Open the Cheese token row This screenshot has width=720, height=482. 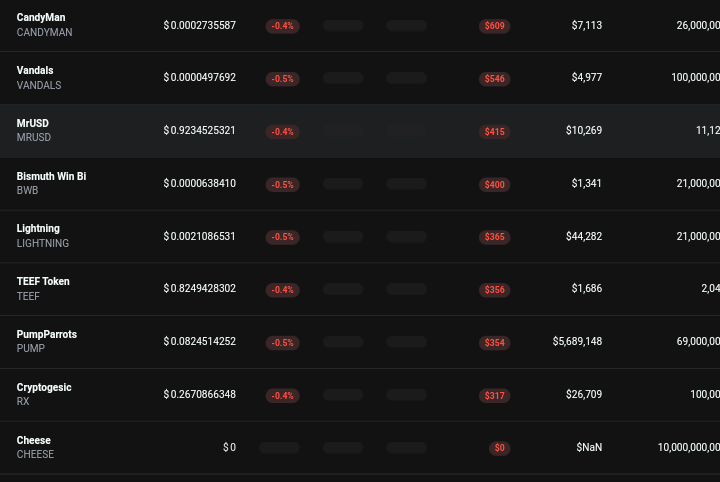click(x=360, y=448)
